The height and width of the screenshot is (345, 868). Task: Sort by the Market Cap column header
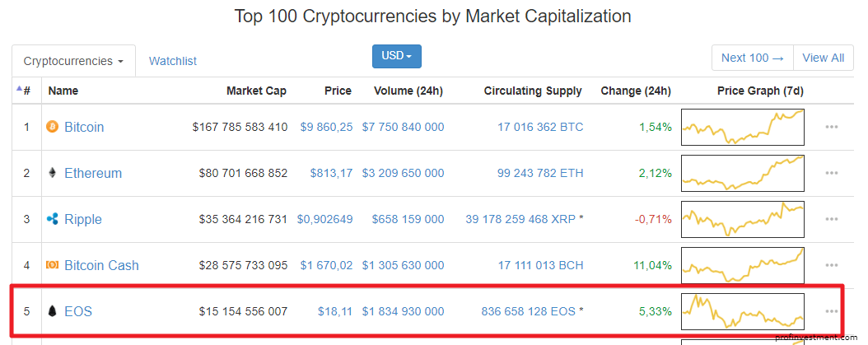click(x=256, y=91)
